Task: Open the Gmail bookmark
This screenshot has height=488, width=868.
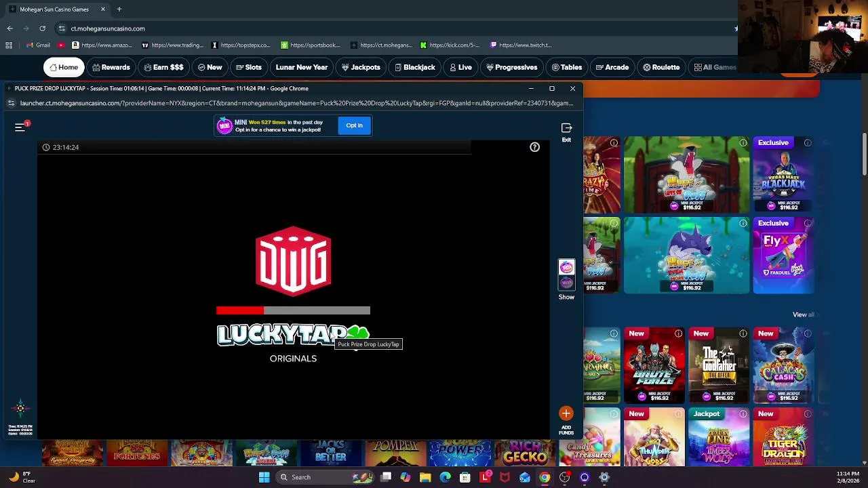Action: coord(39,45)
